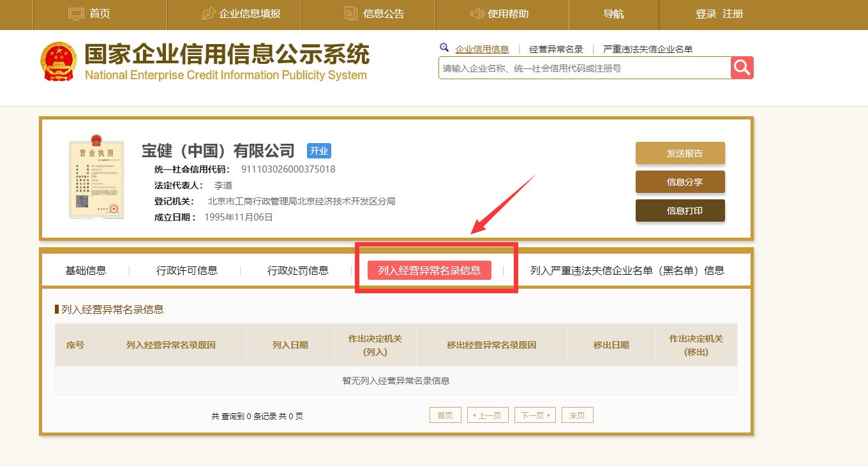The width and height of the screenshot is (868, 467).
Task: Select the 经营异常名录 search category
Action: pos(556,49)
